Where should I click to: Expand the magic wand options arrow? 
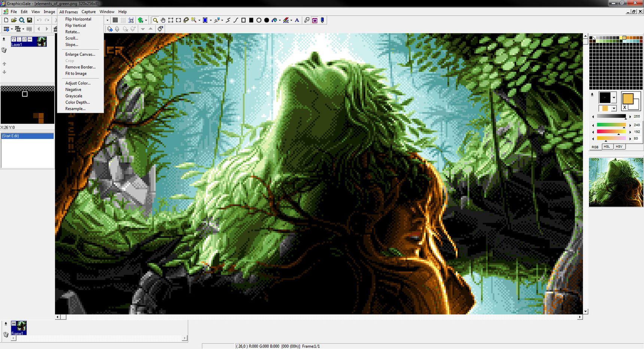coord(199,20)
